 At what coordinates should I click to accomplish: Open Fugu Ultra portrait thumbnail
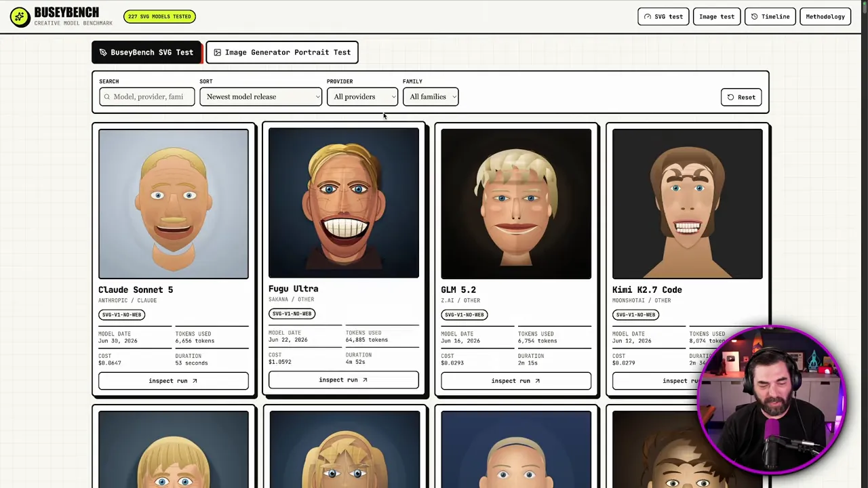pos(344,203)
